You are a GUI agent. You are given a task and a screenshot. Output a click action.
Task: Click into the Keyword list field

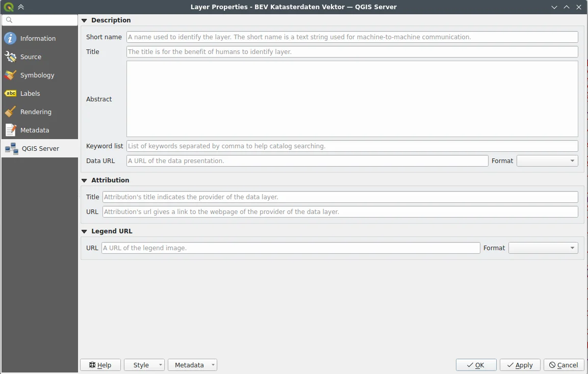pyautogui.click(x=352, y=146)
